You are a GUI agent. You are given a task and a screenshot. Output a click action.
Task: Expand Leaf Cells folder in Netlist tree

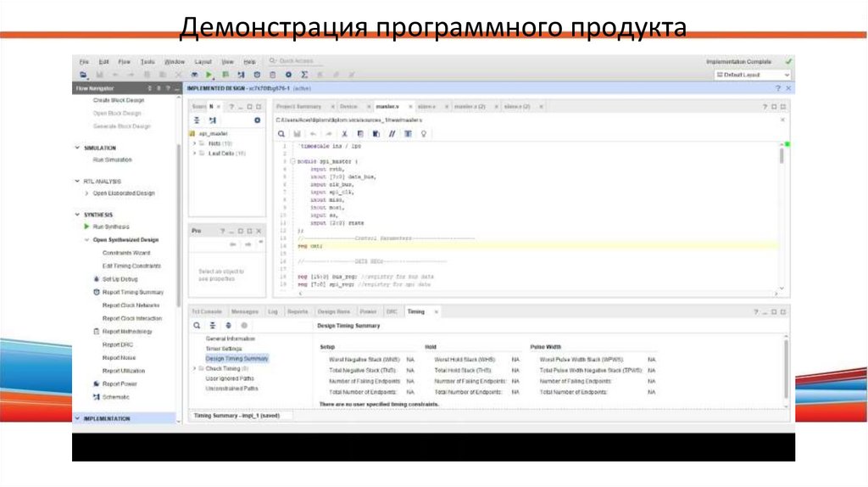(x=194, y=154)
